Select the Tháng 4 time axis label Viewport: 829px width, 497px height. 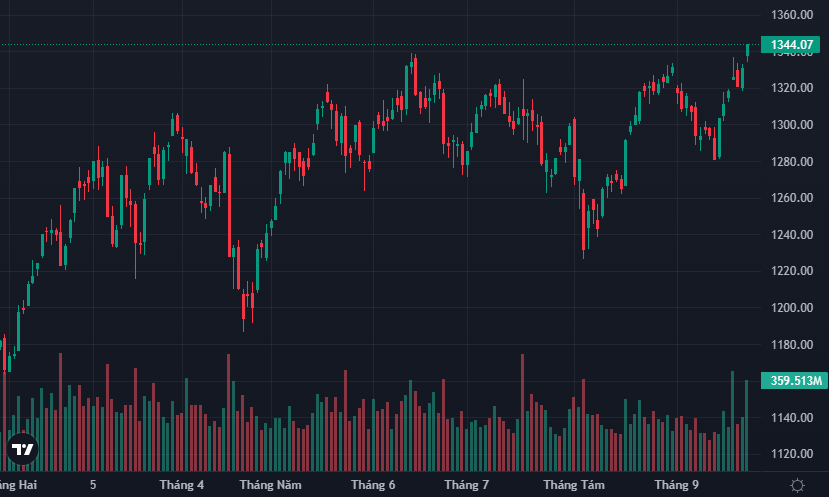click(182, 485)
